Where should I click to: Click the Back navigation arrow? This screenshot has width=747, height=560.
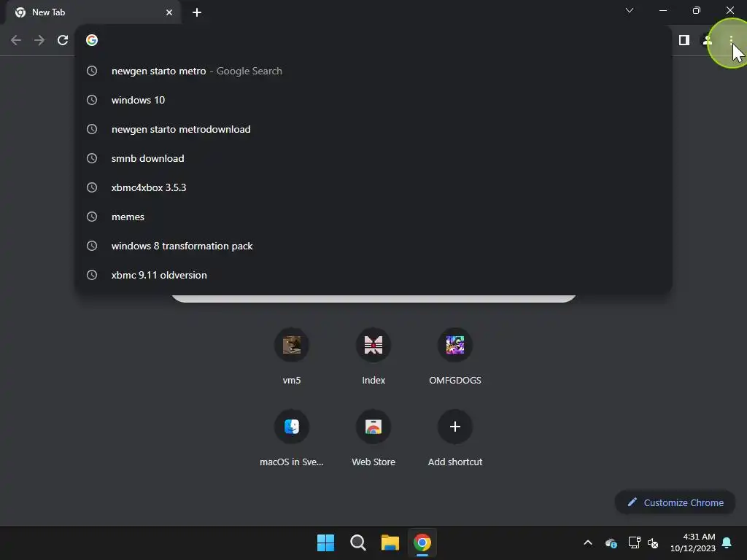click(x=16, y=40)
